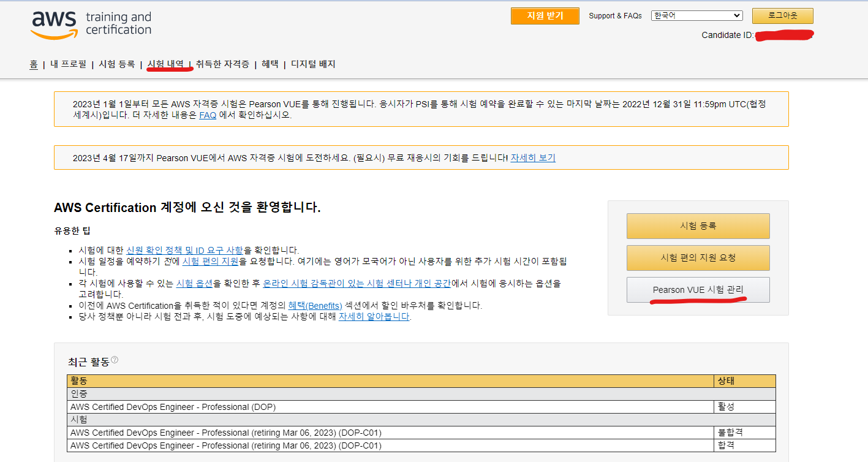This screenshot has width=868, height=462.
Task: Click the 로그아웃 button
Action: 782,16
